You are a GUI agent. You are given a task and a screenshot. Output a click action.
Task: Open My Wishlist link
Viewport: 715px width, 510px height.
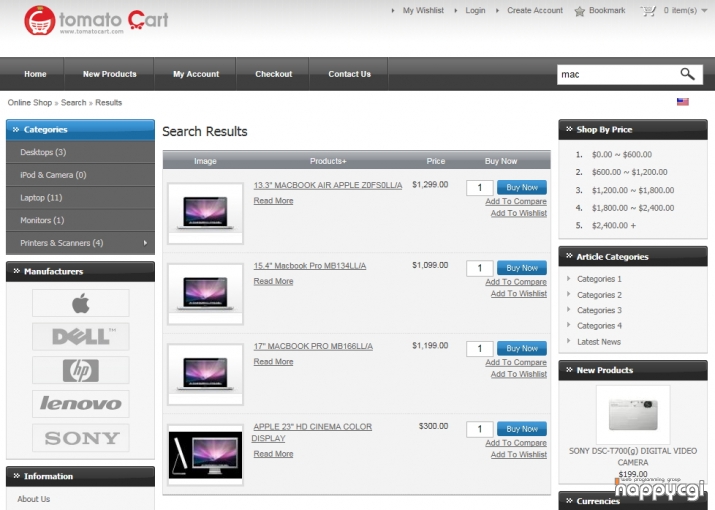(423, 10)
